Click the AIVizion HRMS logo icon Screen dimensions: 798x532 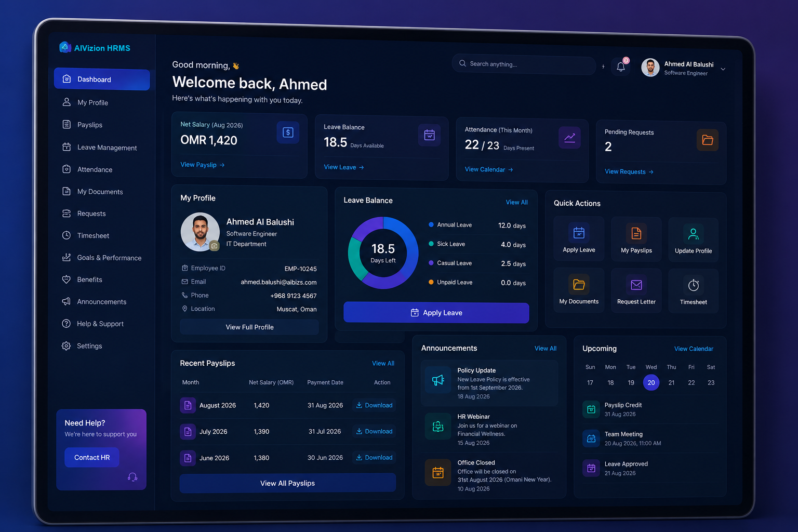pyautogui.click(x=65, y=47)
